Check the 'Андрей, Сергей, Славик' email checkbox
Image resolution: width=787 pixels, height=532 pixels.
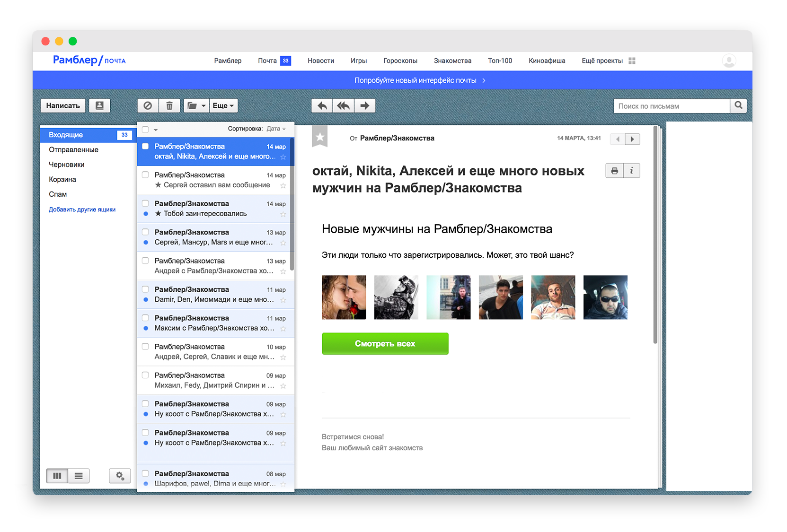pyautogui.click(x=145, y=346)
